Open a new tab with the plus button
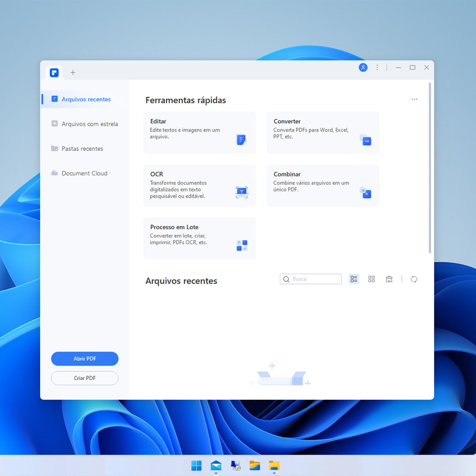The image size is (476, 476). pos(73,73)
